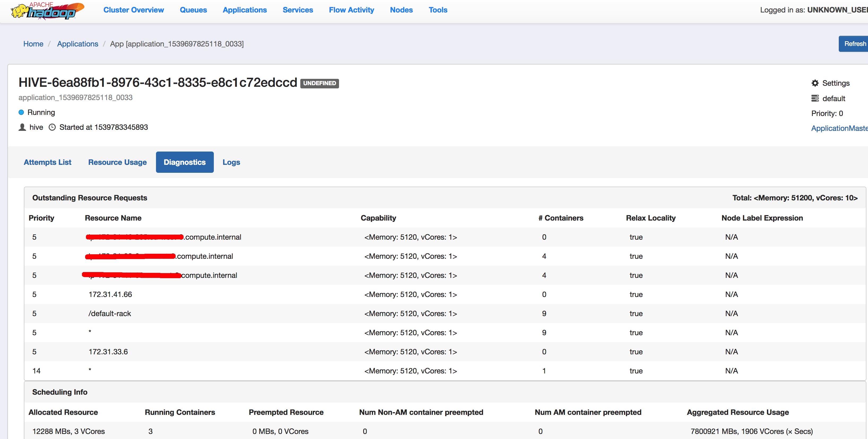The height and width of the screenshot is (439, 868).
Task: Open the Logs tab
Action: [x=231, y=162]
